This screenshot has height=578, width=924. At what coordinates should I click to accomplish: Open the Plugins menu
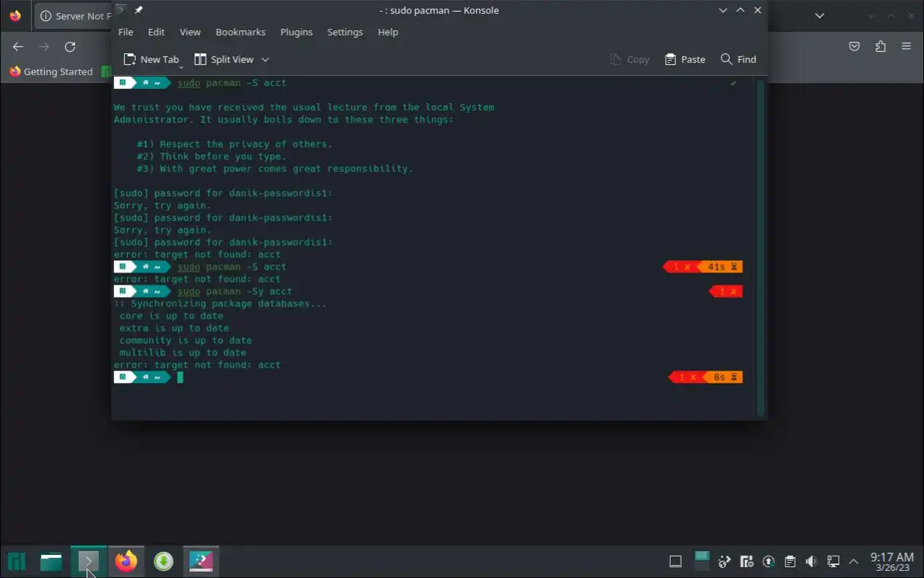click(x=296, y=32)
